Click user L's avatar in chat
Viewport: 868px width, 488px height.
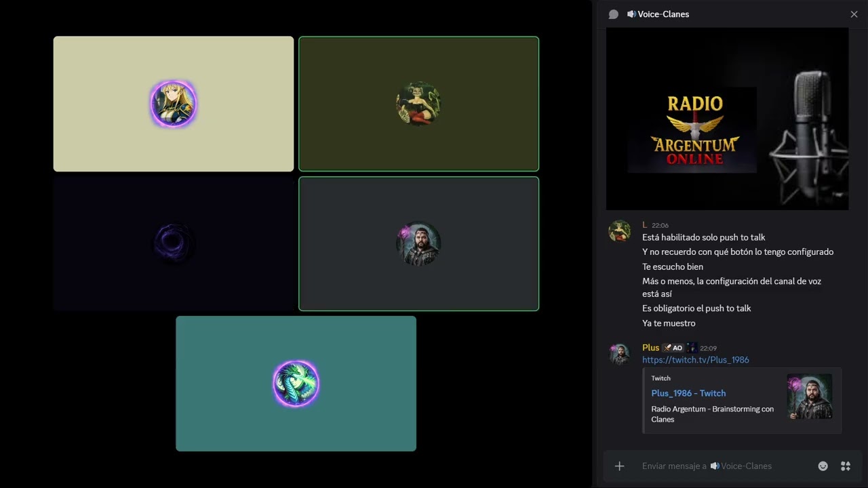pos(620,231)
